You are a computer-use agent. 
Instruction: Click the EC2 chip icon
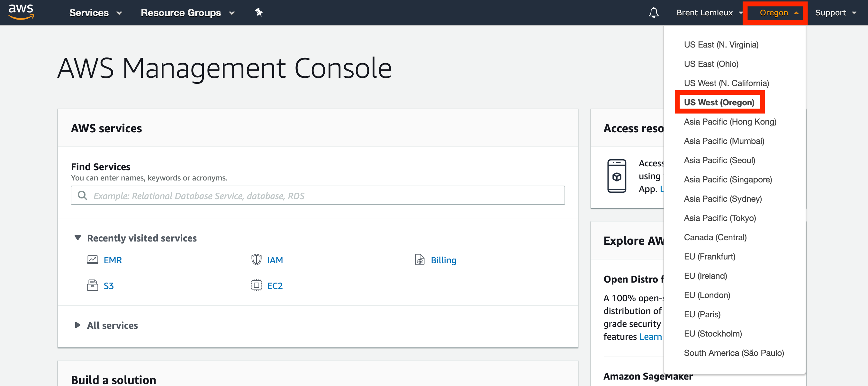[256, 285]
